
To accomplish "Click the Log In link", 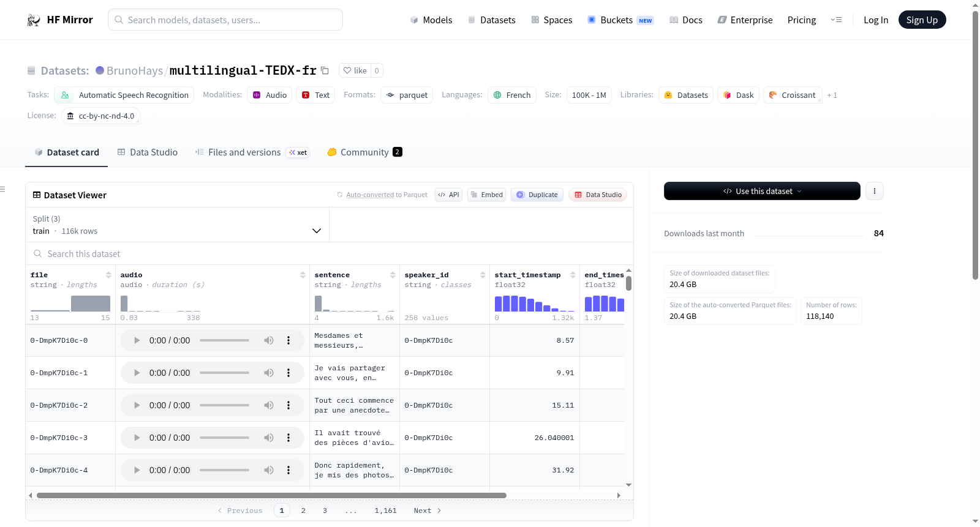I will [876, 20].
